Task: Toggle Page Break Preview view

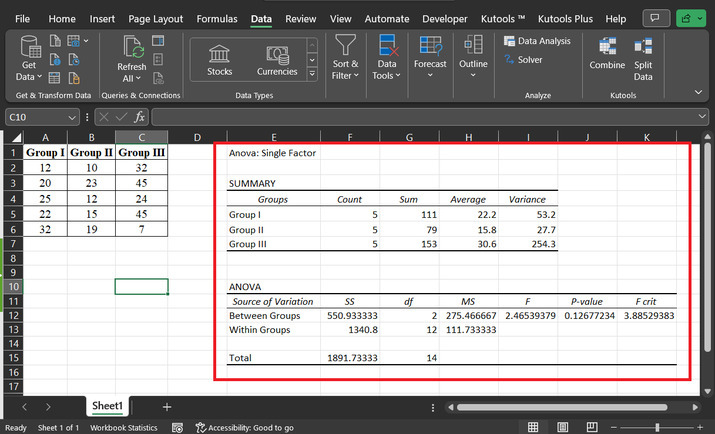Action: pyautogui.click(x=591, y=428)
